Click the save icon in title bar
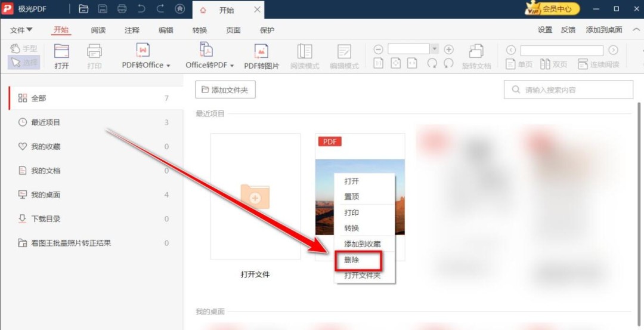Viewport: 644px width, 330px height. pos(103,8)
